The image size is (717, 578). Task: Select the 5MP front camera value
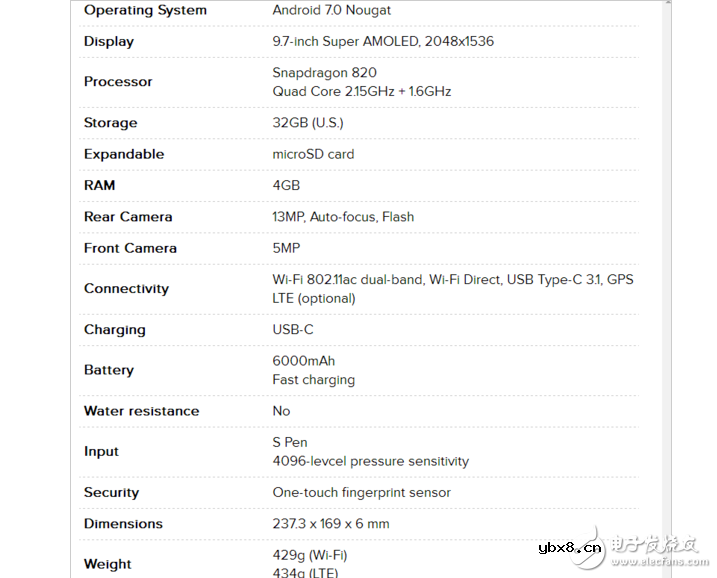[286, 248]
